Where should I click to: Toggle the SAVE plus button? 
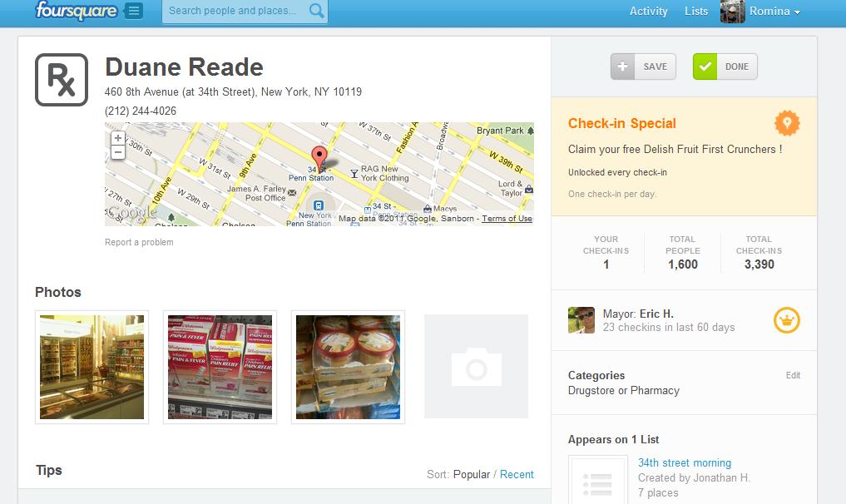point(643,67)
